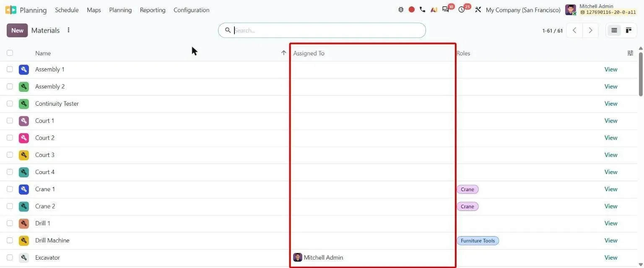Sort by the Name column header
The height and width of the screenshot is (268, 644).
43,53
